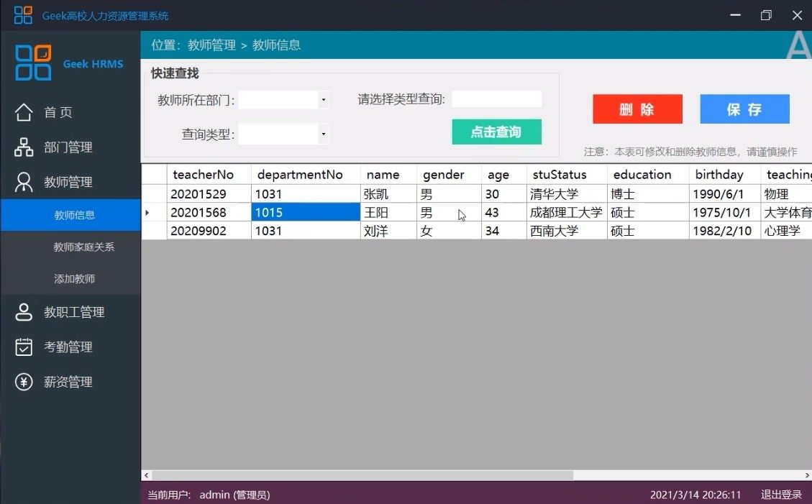Click the 2021/3/14 20:26:11 timestamp
Screen dimensions: 812x504
tap(695, 495)
